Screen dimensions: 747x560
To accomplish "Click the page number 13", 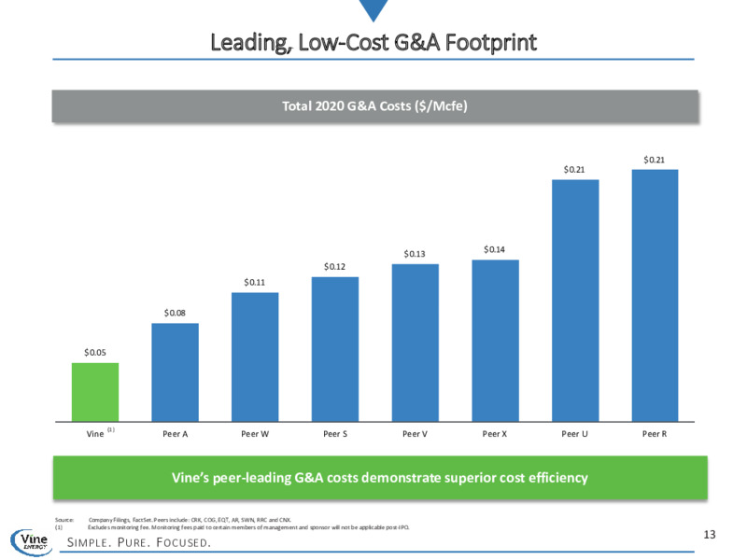I will (x=710, y=535).
